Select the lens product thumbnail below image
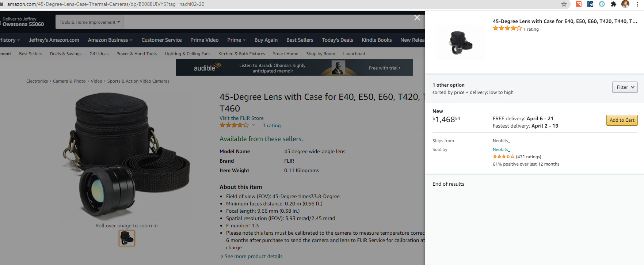This screenshot has height=265, width=644. (x=127, y=238)
